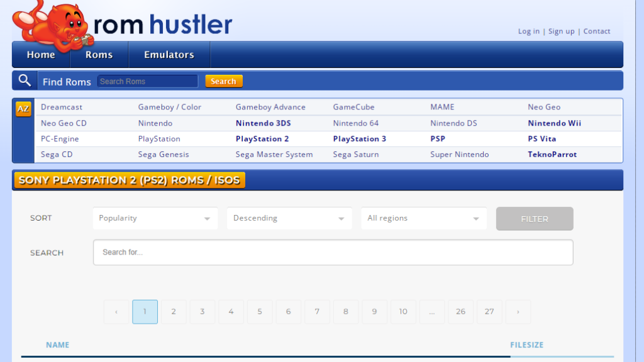644x362 pixels.
Task: Go to page 2
Action: point(174,312)
